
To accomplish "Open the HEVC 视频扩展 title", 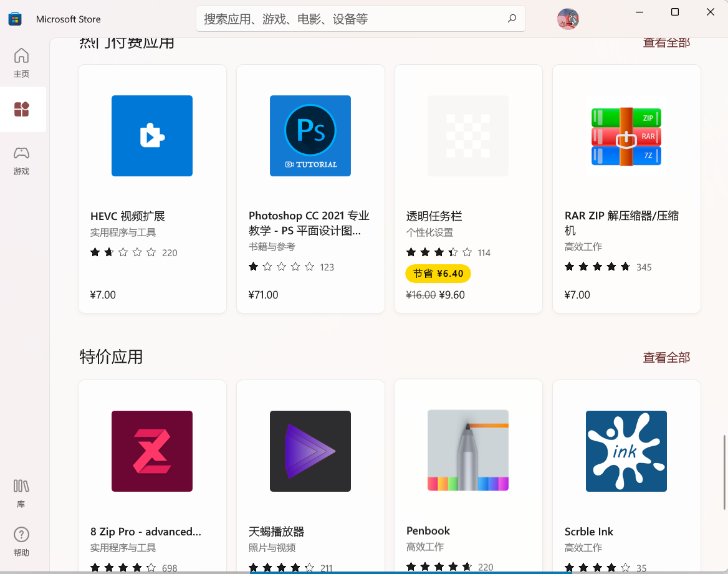I will pyautogui.click(x=128, y=216).
